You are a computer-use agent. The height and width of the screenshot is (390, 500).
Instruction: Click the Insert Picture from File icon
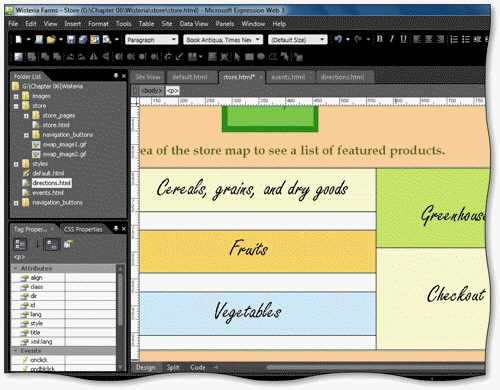click(18, 57)
